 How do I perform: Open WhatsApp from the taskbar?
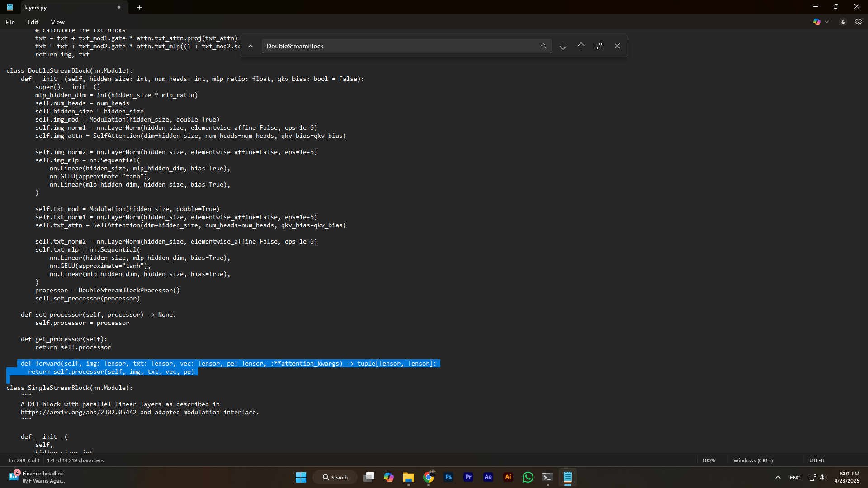coord(528,477)
